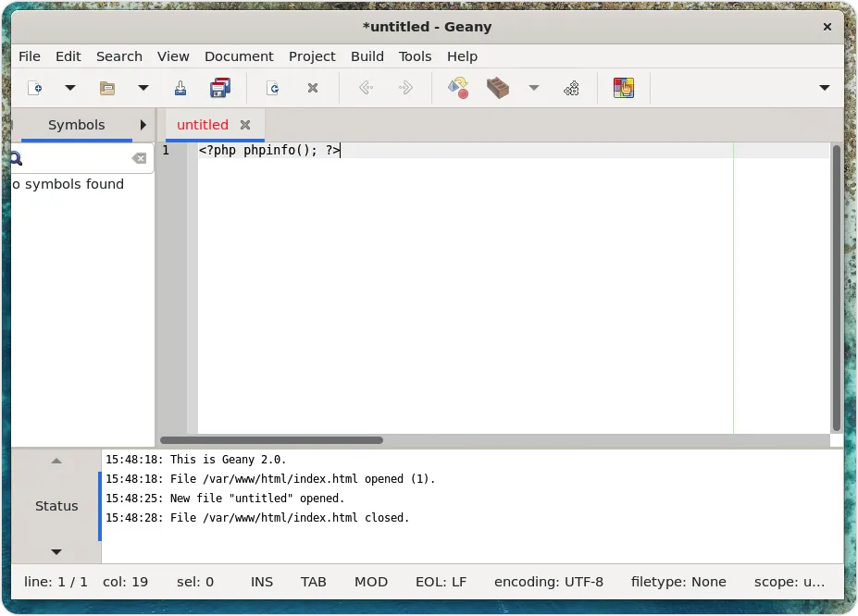Open the Build menu
The width and height of the screenshot is (858, 616).
[367, 56]
